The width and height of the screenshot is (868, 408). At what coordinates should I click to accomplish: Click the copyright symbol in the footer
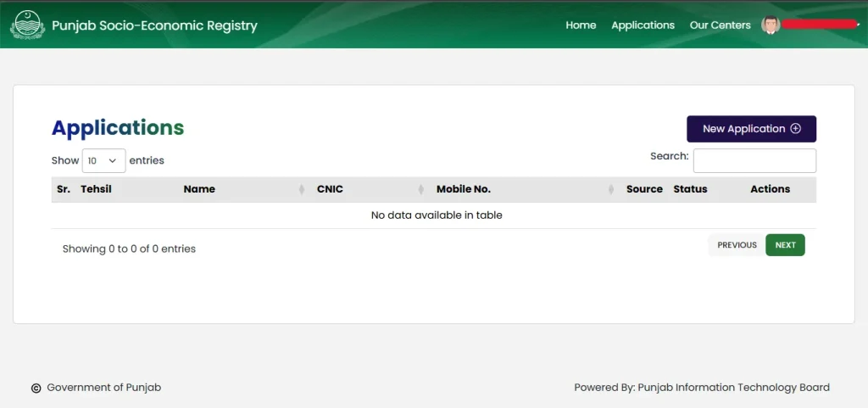[x=36, y=388]
